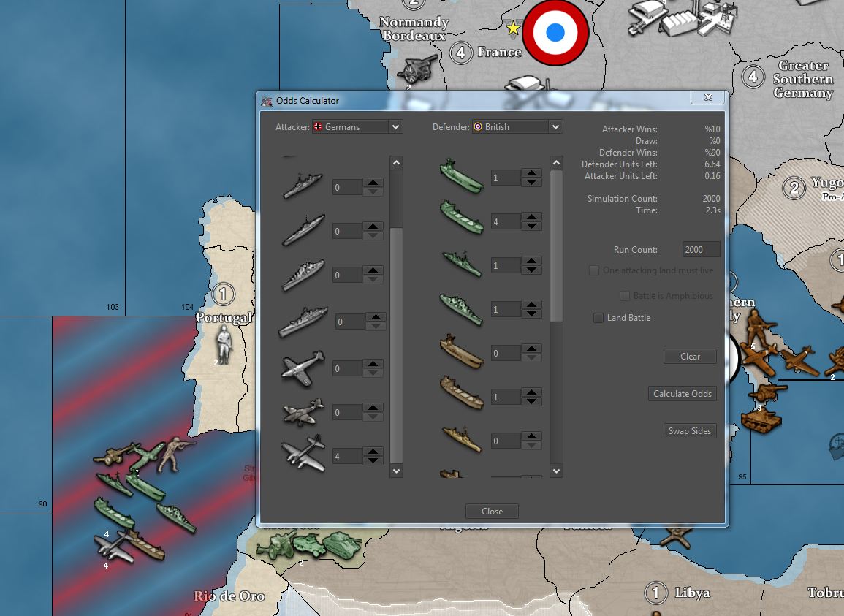The image size is (844, 616).
Task: Click the gray artillery unit near Normandy Bordeaux
Action: pyautogui.click(x=417, y=71)
